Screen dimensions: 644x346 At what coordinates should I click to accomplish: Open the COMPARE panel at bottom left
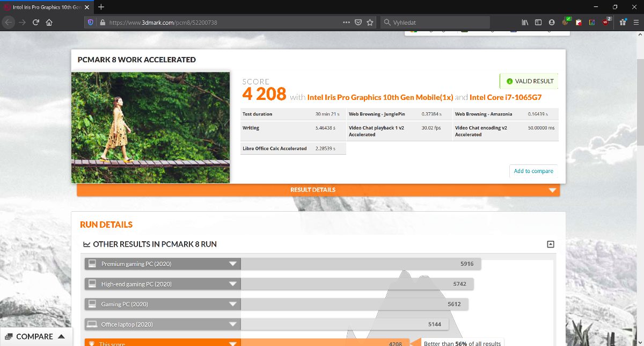(x=35, y=336)
